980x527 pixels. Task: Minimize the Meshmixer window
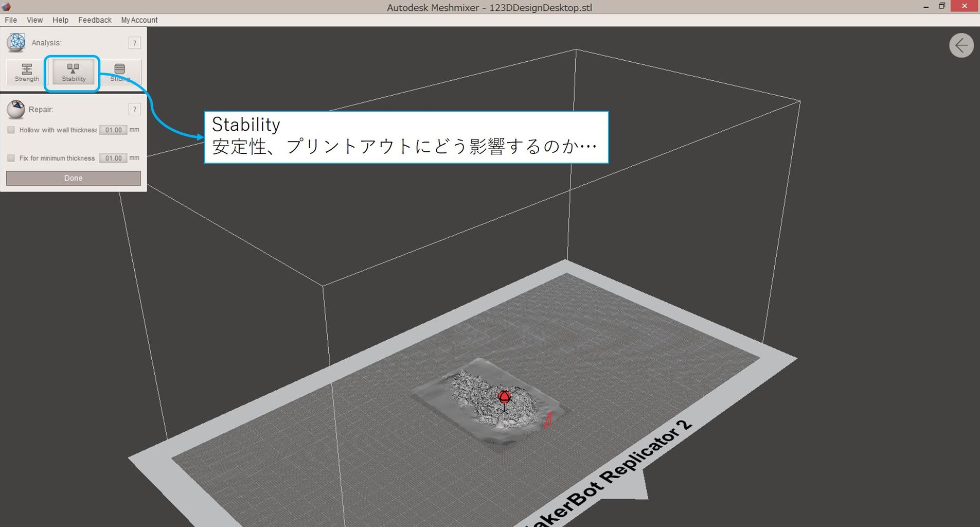click(x=926, y=7)
